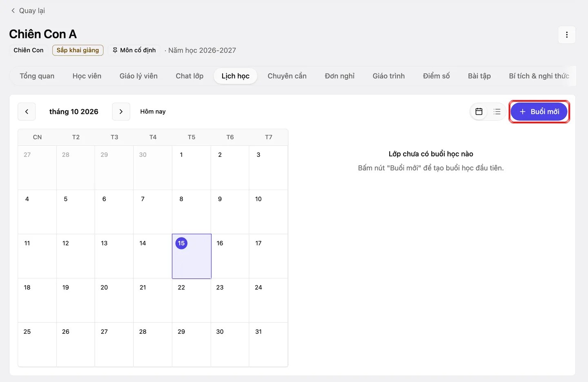Viewport: 588px width, 382px height.
Task: Click the Sắp khai giảng status badge
Action: (x=78, y=50)
